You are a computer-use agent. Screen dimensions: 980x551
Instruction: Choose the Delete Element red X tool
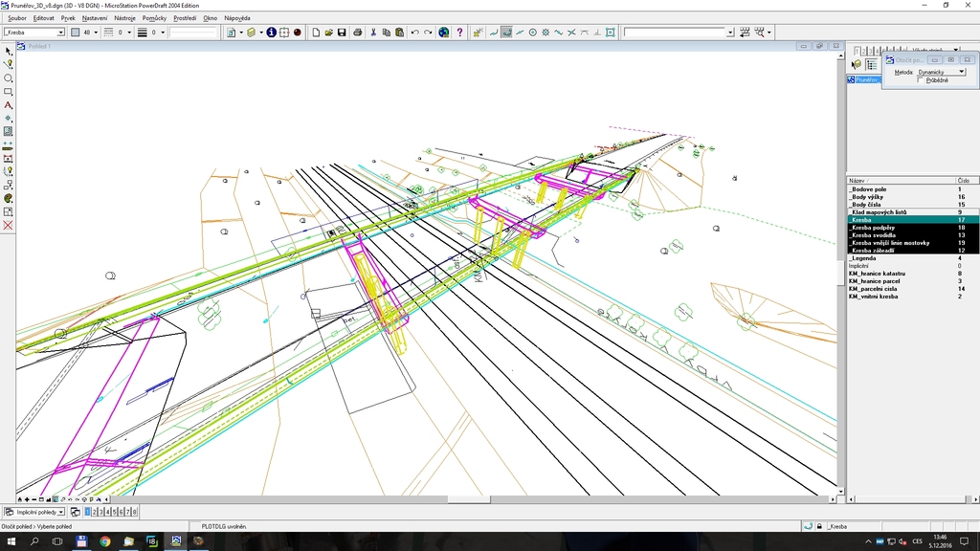pyautogui.click(x=9, y=226)
